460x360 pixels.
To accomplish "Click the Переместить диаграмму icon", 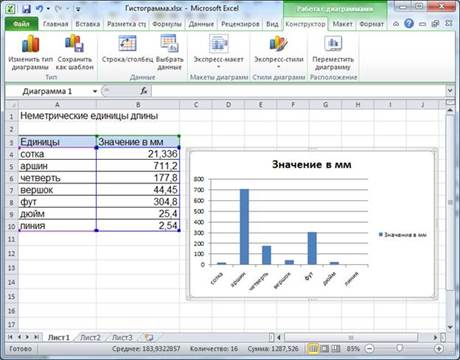I will [x=333, y=44].
